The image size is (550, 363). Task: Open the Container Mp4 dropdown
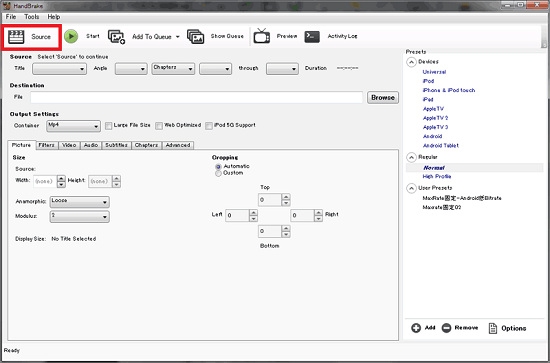(73, 126)
